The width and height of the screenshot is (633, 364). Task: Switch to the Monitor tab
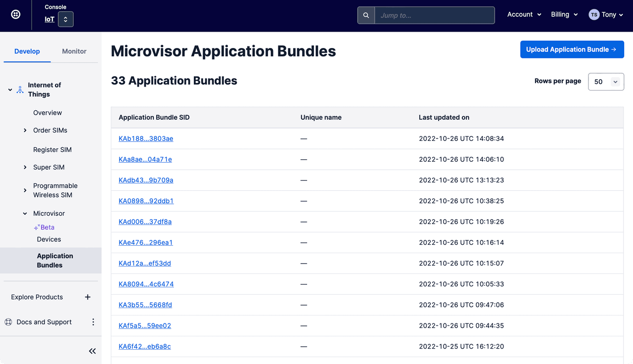point(74,51)
